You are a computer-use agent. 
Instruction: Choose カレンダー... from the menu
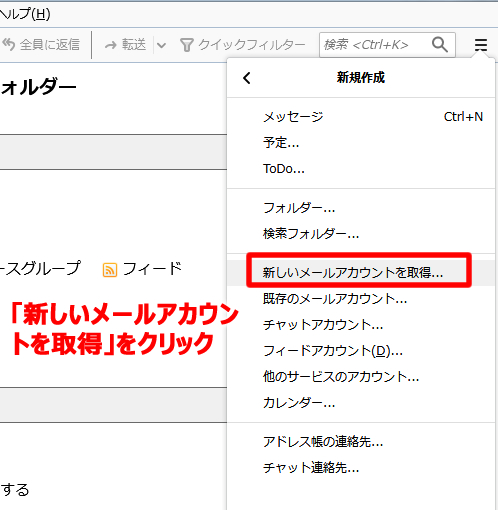361,403
